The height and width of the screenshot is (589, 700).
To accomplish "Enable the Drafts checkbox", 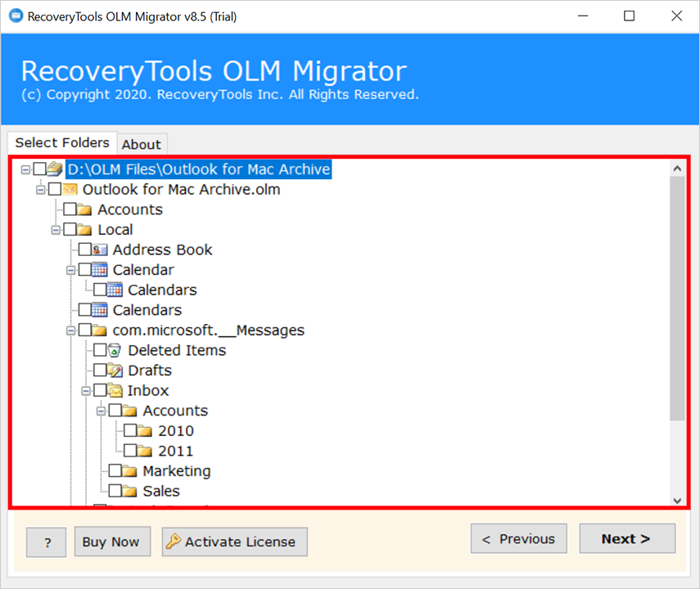I will click(x=101, y=371).
